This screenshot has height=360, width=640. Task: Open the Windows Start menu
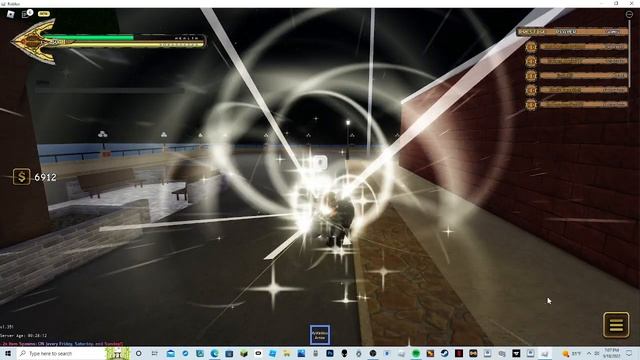click(x=7, y=353)
